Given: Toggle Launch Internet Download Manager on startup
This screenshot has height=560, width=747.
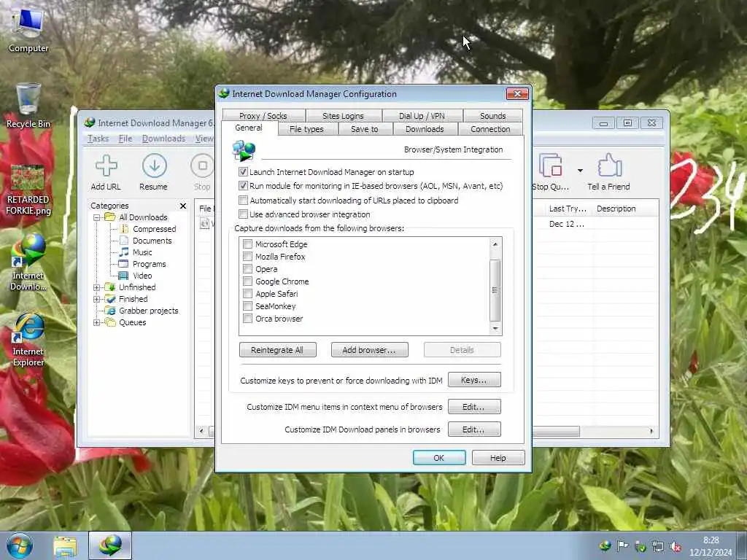Looking at the screenshot, I should coord(244,172).
